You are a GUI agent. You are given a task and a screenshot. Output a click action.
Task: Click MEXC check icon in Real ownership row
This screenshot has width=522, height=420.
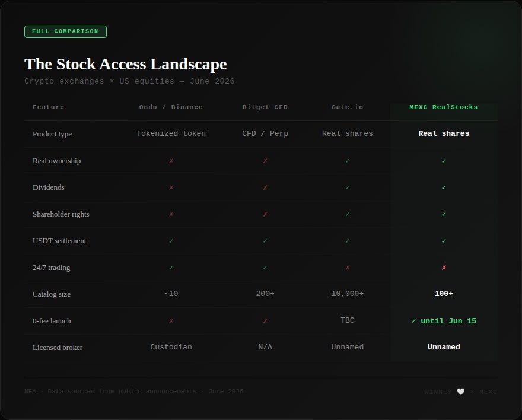point(444,161)
